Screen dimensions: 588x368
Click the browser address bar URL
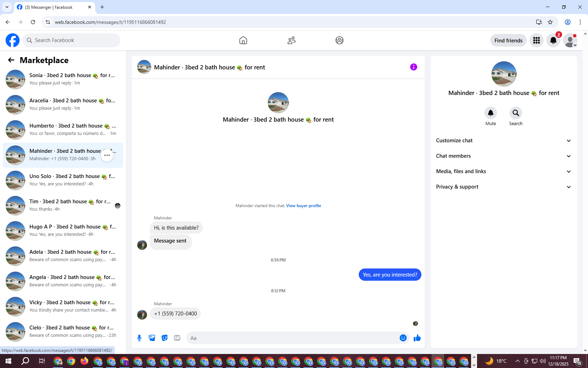coord(110,22)
